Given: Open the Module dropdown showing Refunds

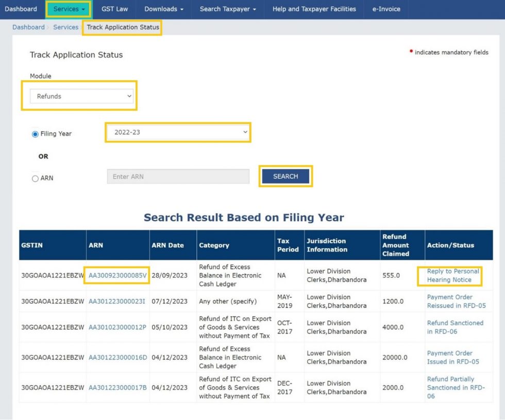Looking at the screenshot, I should click(x=80, y=95).
